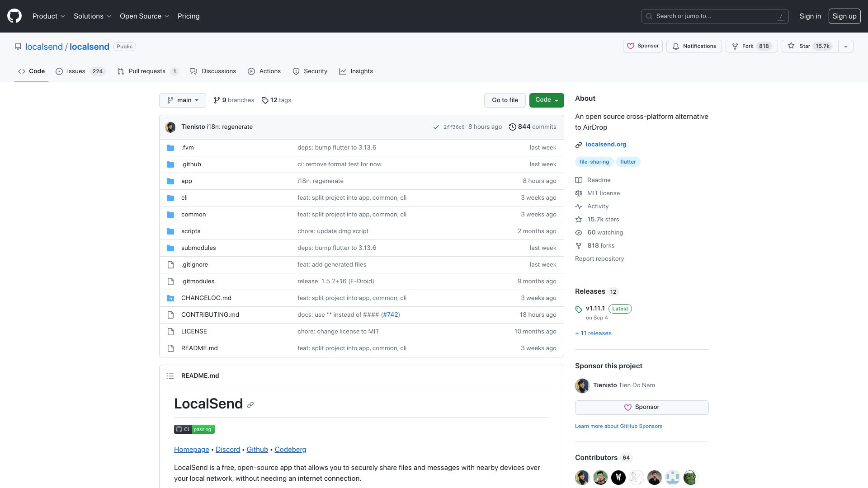The image size is (868, 488).
Task: Expand the Open Source menu
Action: [x=145, y=16]
